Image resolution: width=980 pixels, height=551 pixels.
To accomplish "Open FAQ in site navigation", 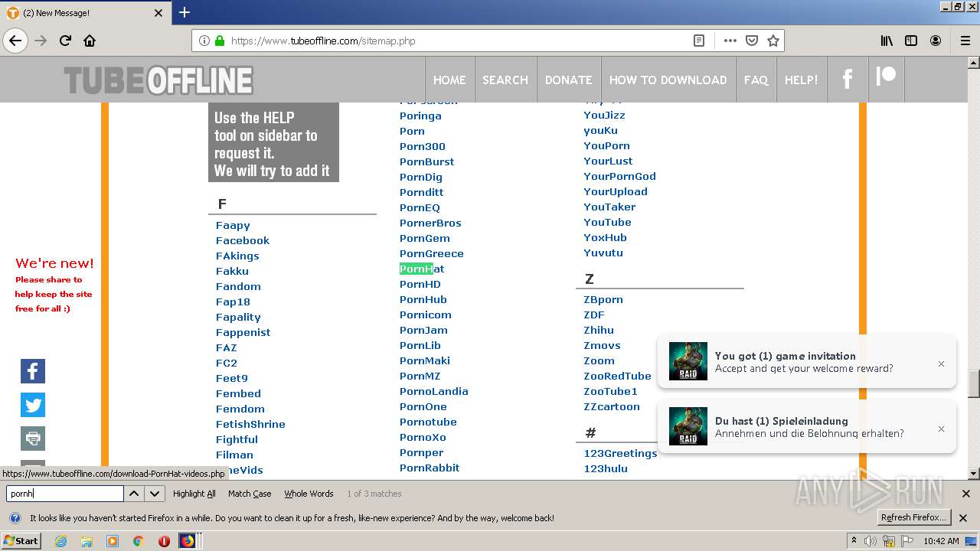I will tap(756, 80).
